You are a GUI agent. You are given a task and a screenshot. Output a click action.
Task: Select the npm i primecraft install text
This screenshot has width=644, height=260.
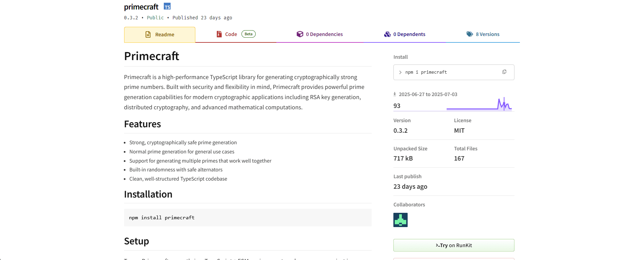pyautogui.click(x=426, y=72)
